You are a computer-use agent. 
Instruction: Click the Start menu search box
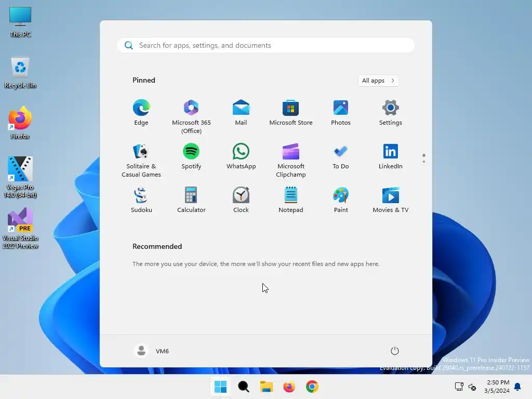tap(266, 46)
